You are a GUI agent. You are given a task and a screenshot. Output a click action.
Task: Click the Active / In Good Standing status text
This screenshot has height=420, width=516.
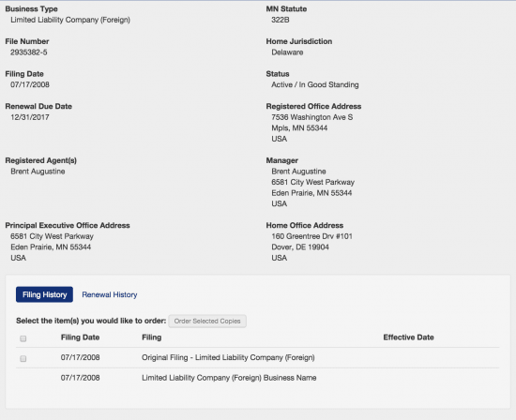pyautogui.click(x=315, y=85)
